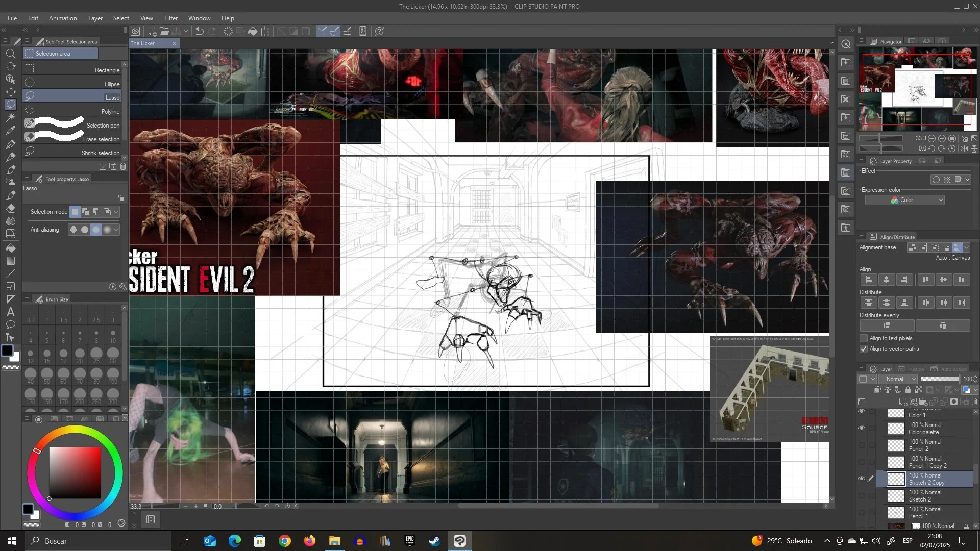The width and height of the screenshot is (980, 551).
Task: Open the Filter menu
Action: [x=171, y=18]
